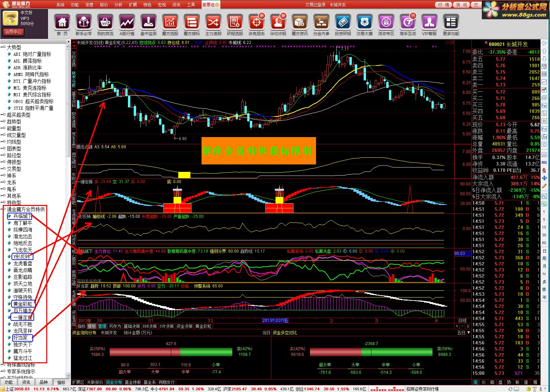The width and height of the screenshot is (550, 392).
Task: Open 我的自选 watchlist basket icon
Action: point(105,22)
